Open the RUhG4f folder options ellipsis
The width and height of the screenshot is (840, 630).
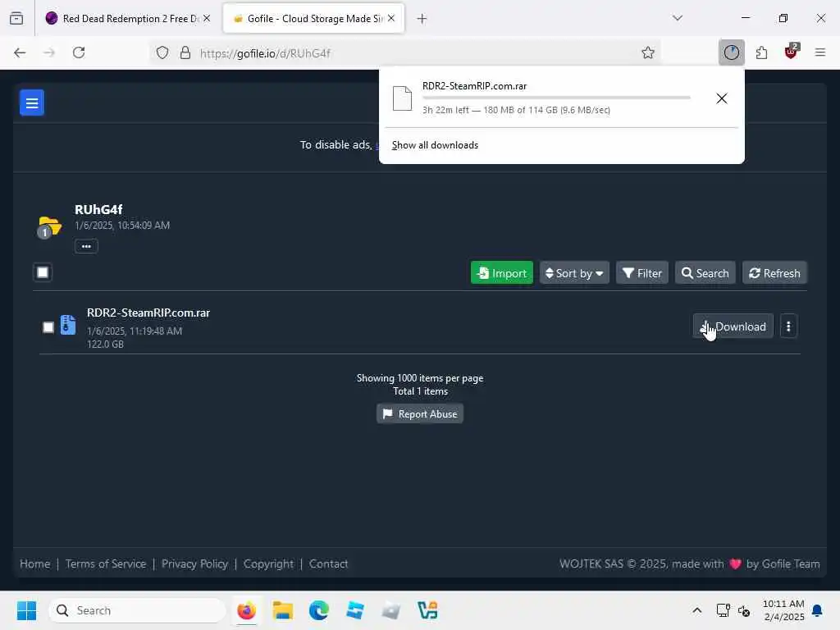click(x=86, y=246)
